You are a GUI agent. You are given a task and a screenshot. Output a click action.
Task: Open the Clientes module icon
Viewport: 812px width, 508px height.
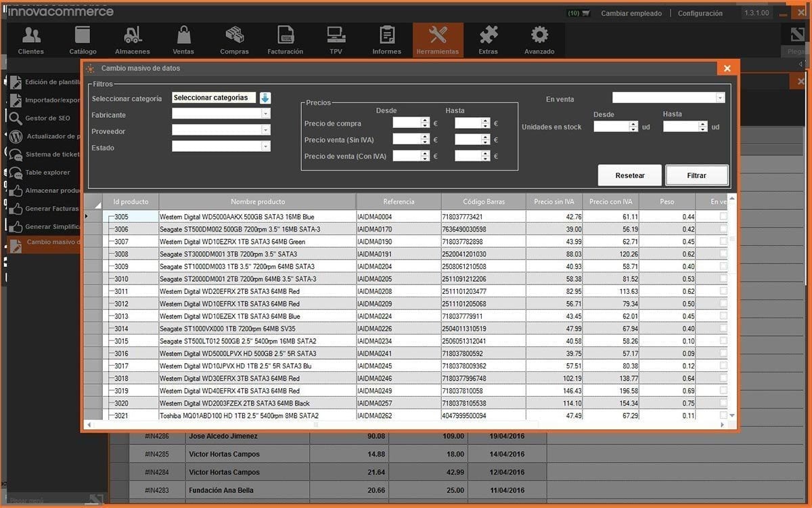31,36
